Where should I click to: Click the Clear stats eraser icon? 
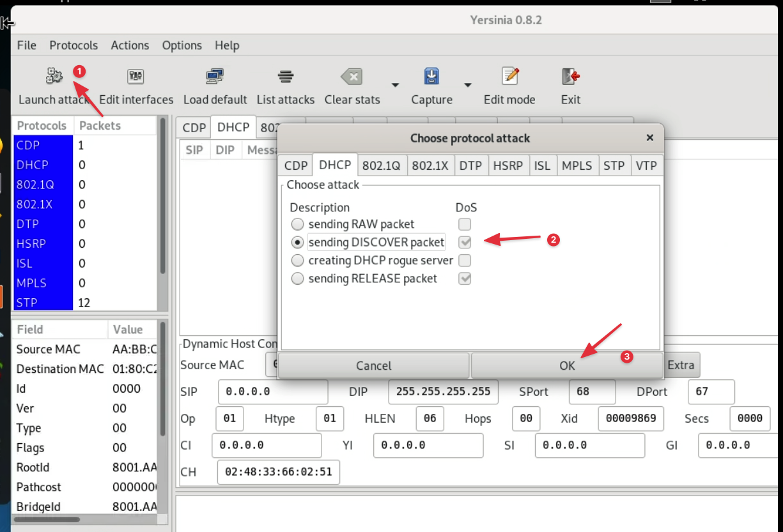click(352, 77)
